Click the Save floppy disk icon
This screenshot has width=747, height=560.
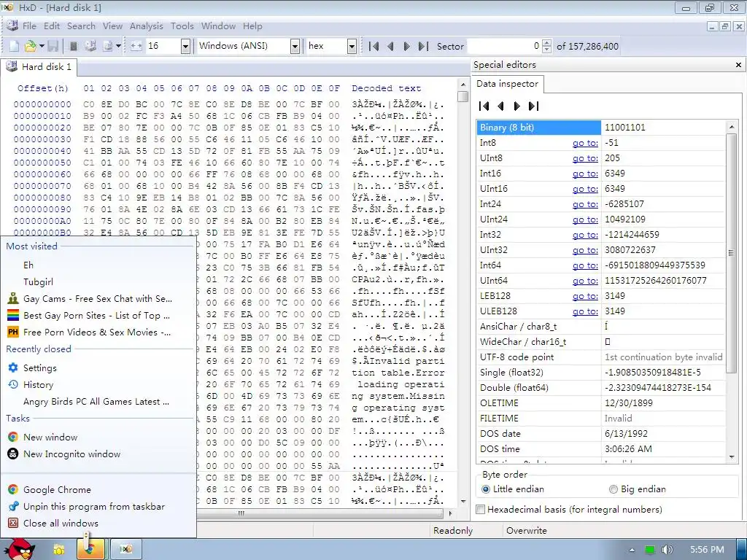[x=53, y=46]
